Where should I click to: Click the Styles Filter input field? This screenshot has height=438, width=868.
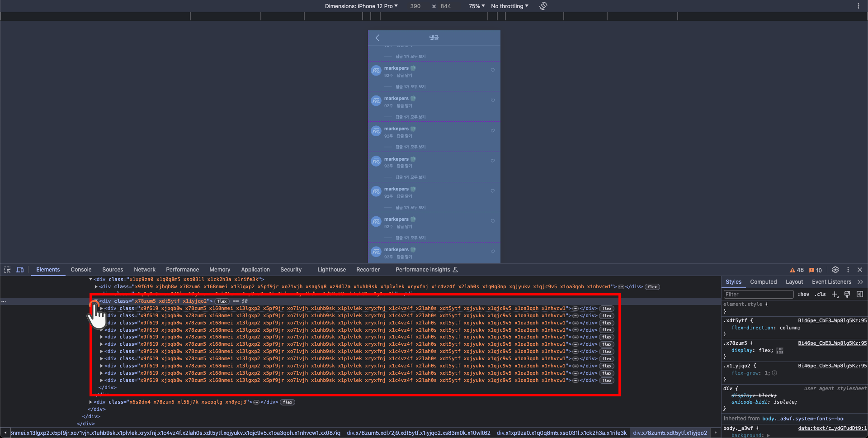click(x=758, y=295)
